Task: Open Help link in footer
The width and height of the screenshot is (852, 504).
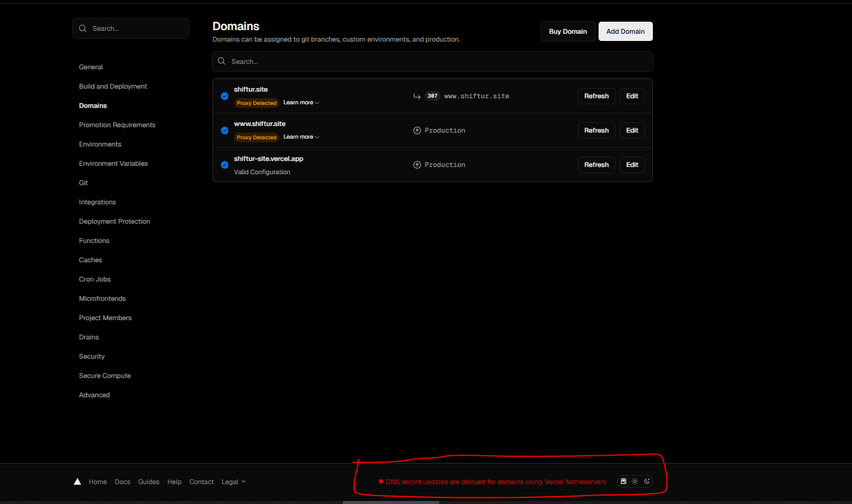Action: click(174, 482)
